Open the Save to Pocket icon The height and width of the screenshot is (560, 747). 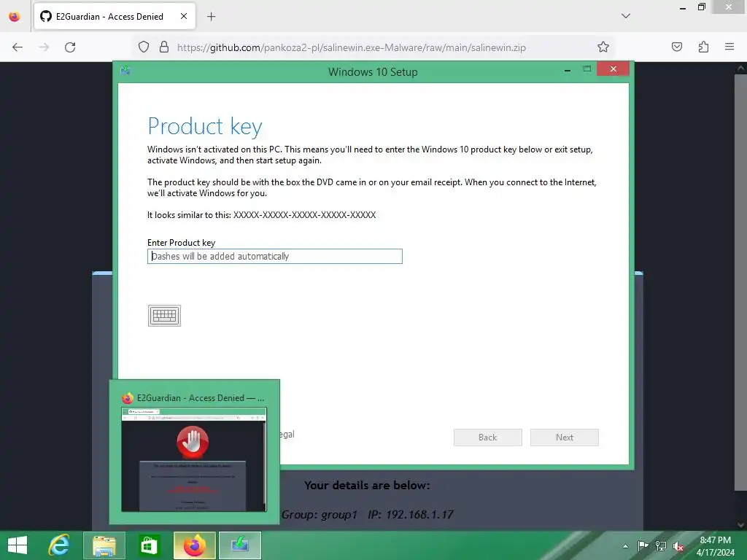coord(677,47)
